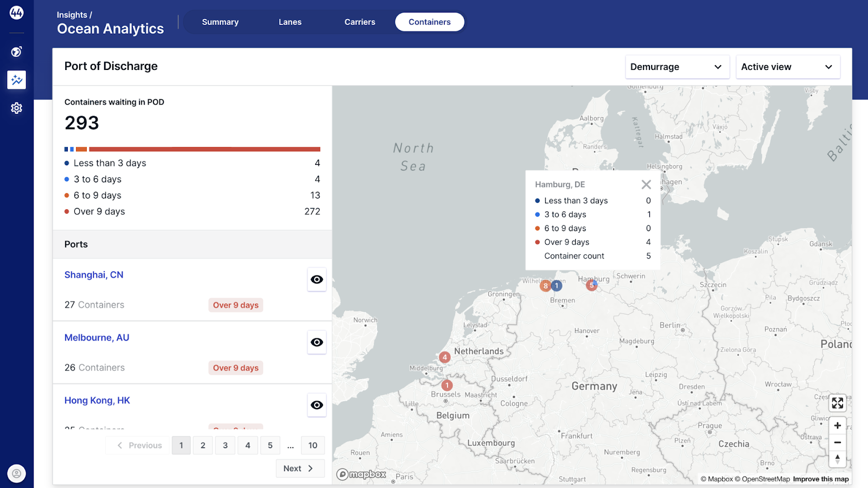Screen dimensions: 868x488
Task: Click '27 Containers' under Shanghai
Action: click(94, 305)
